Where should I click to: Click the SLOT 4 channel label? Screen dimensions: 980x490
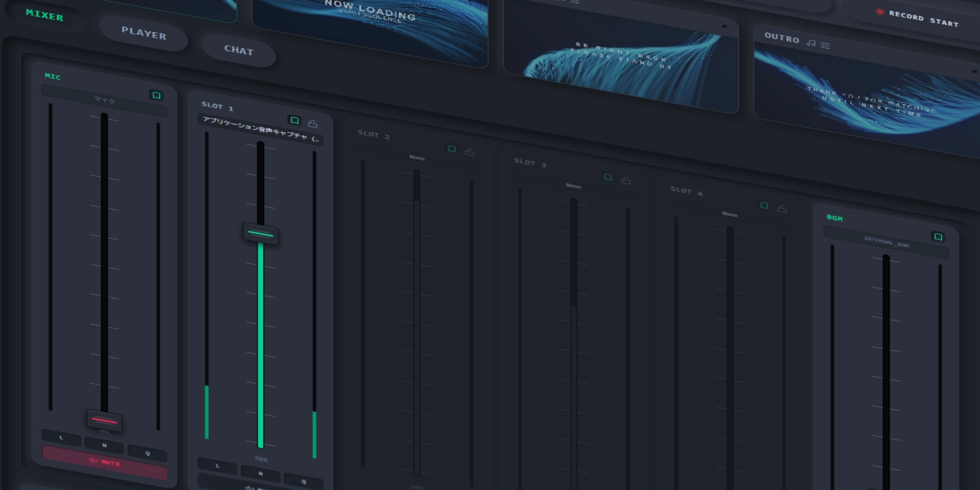[687, 191]
